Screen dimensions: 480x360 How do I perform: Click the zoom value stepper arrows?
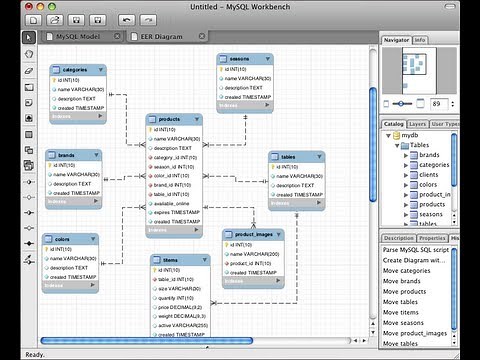click(453, 104)
